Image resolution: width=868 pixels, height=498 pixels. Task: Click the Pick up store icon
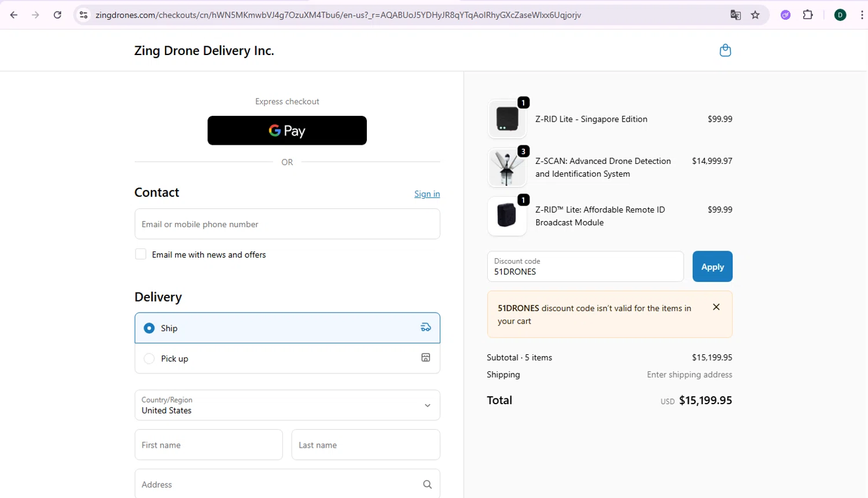(x=425, y=358)
